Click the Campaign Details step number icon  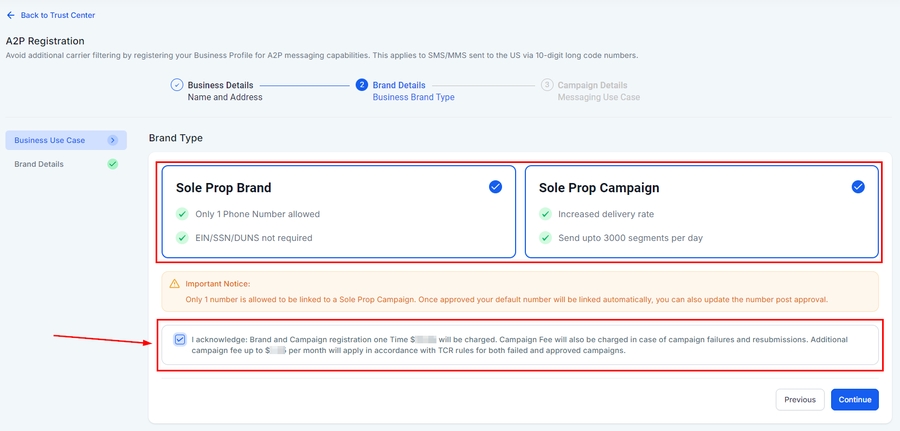pos(547,86)
